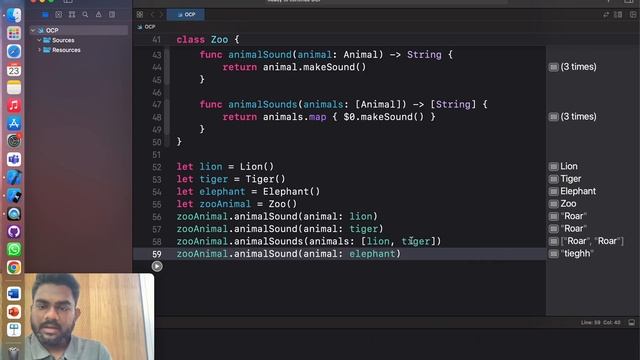Open the Symbol navigator icon
Viewport: 640px width, 360px height.
click(72, 14)
